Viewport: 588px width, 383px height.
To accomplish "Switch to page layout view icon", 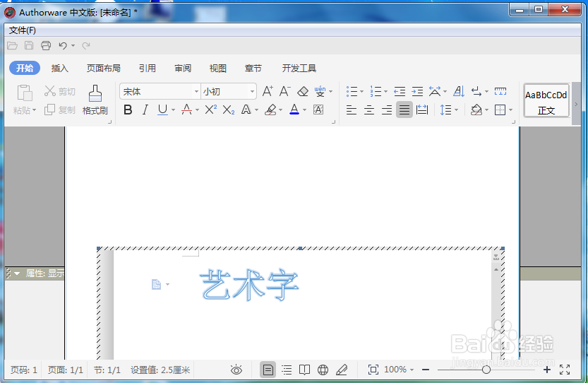I will point(268,370).
